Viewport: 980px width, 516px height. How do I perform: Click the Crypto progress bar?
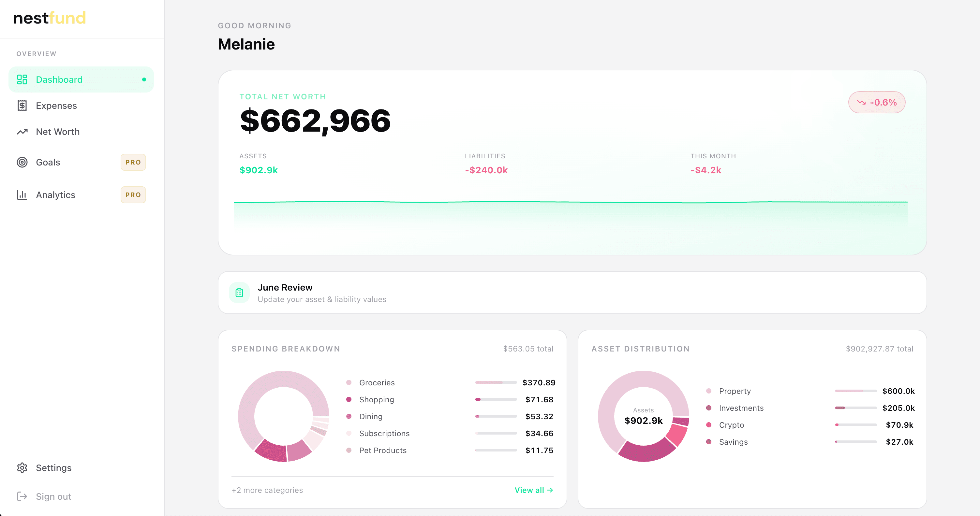point(855,425)
